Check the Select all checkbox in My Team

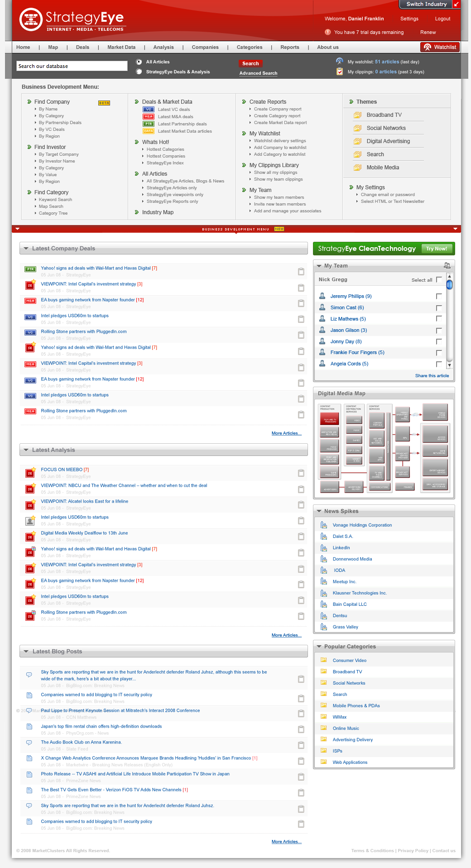[x=438, y=280]
